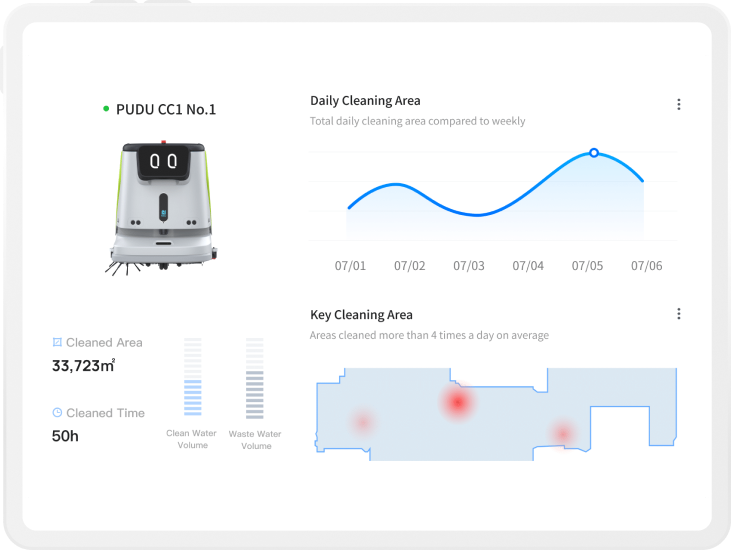Click the Clean Water Volume gauge
The width and height of the screenshot is (731, 550).
click(193, 378)
